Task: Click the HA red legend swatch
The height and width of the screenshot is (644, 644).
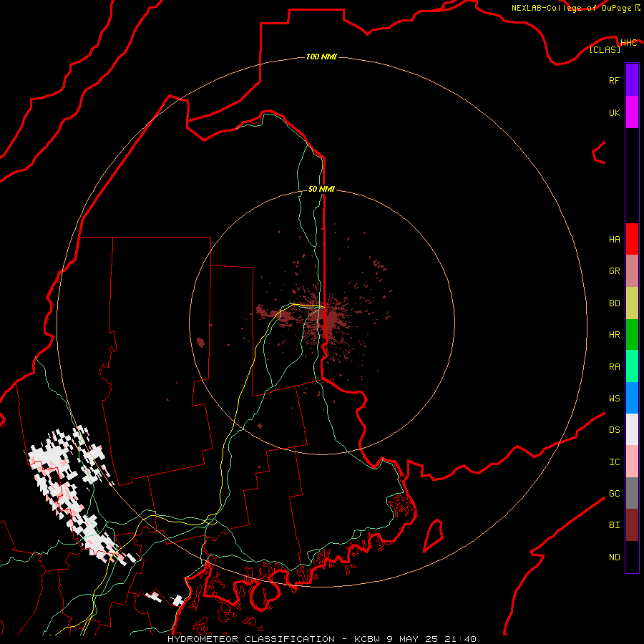Action: (632, 239)
